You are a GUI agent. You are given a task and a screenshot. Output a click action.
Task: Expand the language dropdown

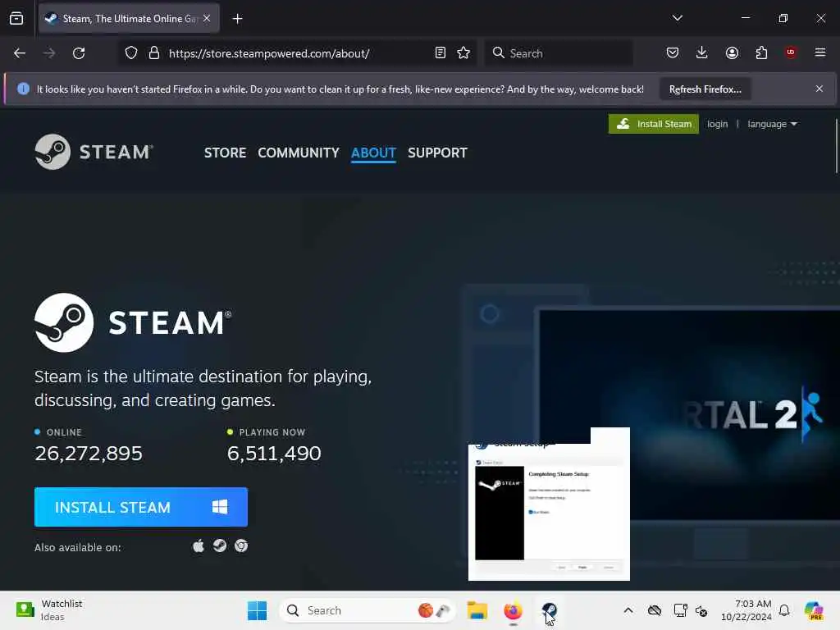tap(772, 124)
